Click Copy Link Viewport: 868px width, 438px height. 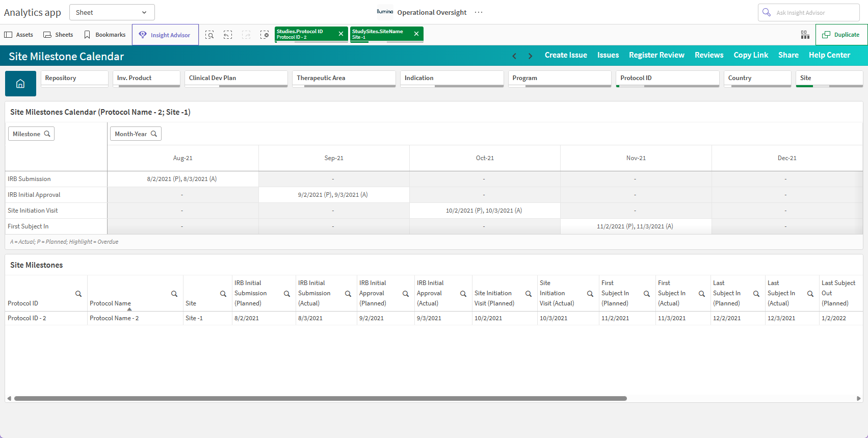pyautogui.click(x=751, y=55)
